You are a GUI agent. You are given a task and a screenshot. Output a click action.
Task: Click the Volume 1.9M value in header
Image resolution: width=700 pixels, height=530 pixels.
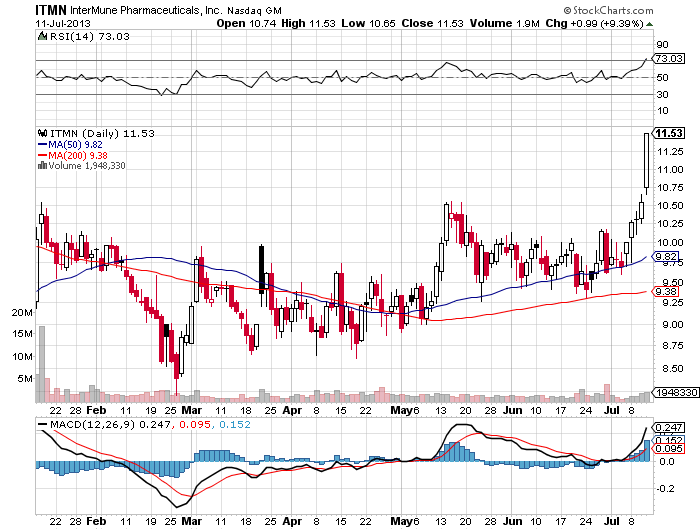pos(504,23)
